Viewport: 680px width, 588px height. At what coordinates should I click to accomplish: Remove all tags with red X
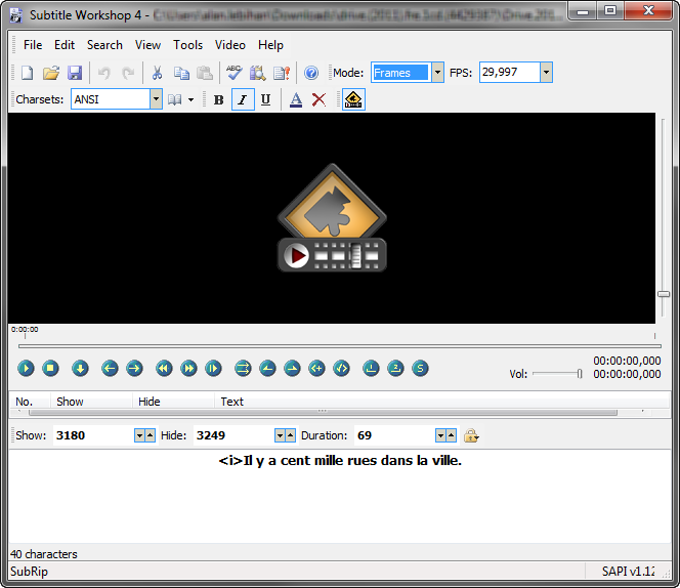pos(319,100)
